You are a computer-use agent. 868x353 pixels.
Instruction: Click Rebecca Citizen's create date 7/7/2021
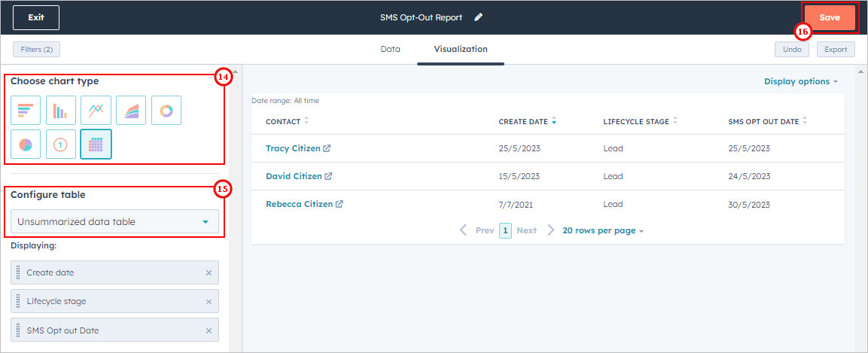pyautogui.click(x=516, y=204)
